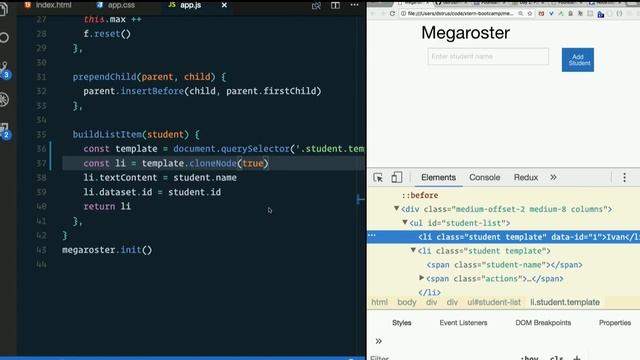Click the ellipsis beside selected li row

pyautogui.click(x=372, y=236)
